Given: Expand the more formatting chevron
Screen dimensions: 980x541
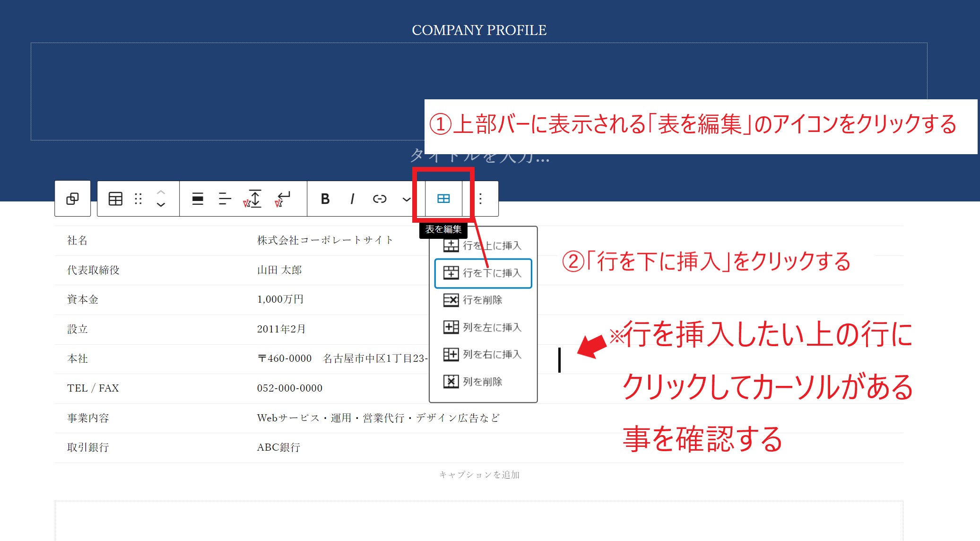Looking at the screenshot, I should [x=406, y=199].
